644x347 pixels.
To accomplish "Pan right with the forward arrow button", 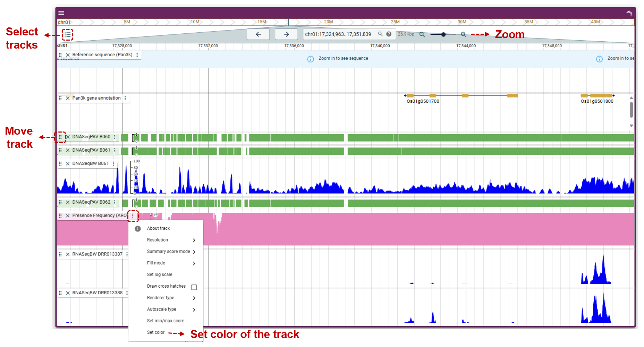I will click(286, 34).
